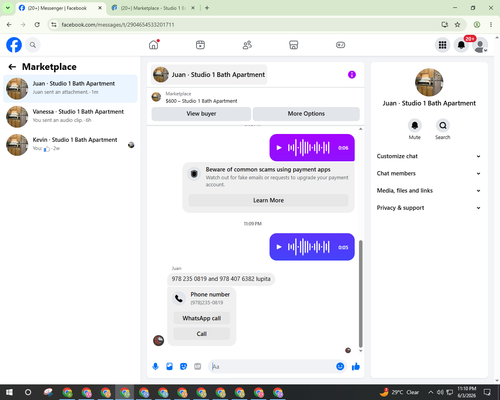Image resolution: width=500 pixels, height=400 pixels.
Task: Open the Marketplace storefront icon
Action: coord(294,45)
